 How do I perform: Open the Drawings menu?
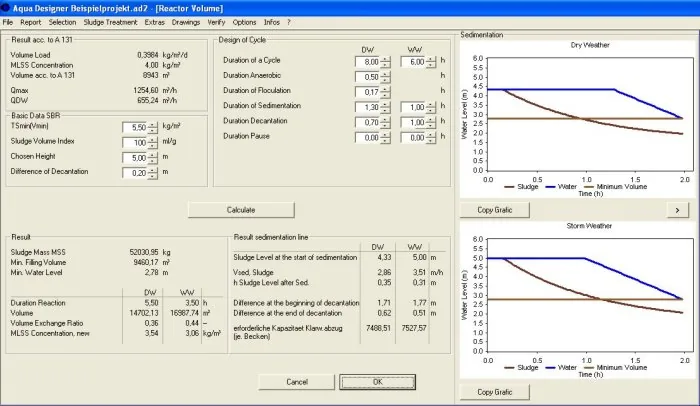pyautogui.click(x=186, y=22)
